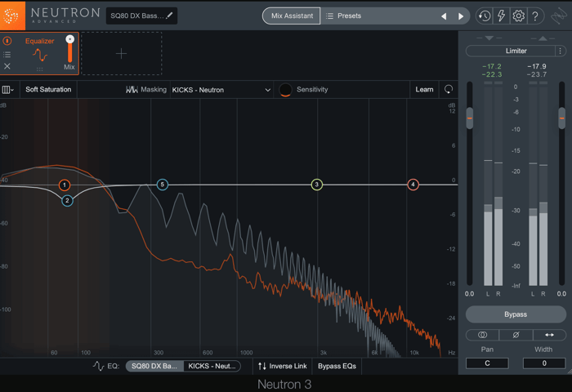Click the iZotope Neutron logo icon
The width and height of the screenshot is (572, 392).
[12, 16]
